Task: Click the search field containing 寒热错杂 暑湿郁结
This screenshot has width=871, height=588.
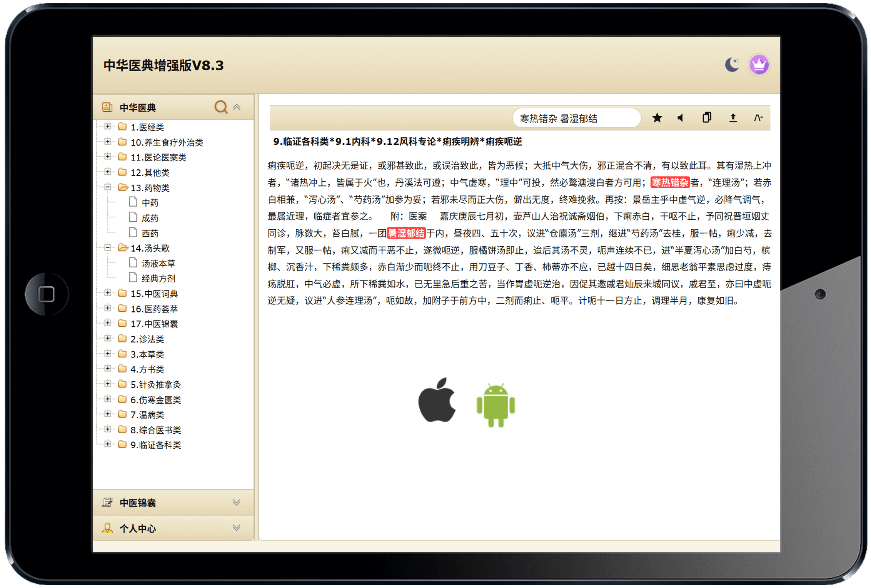Action: pos(576,119)
